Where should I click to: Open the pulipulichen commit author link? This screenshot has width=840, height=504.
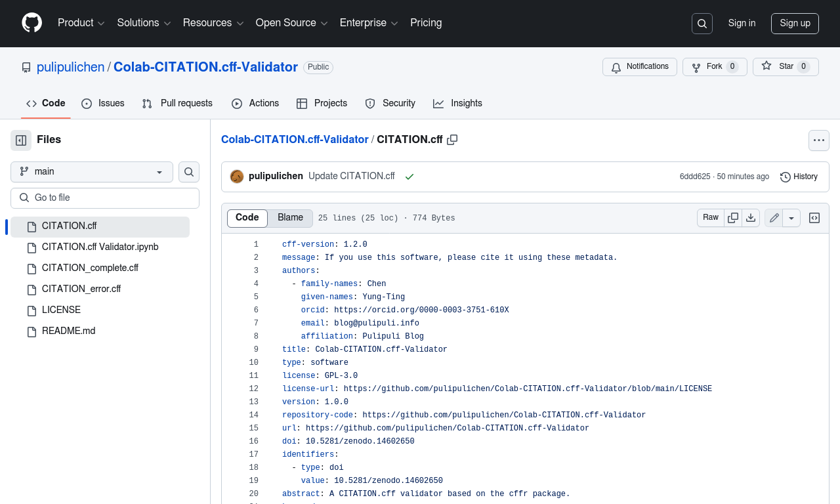pos(276,177)
